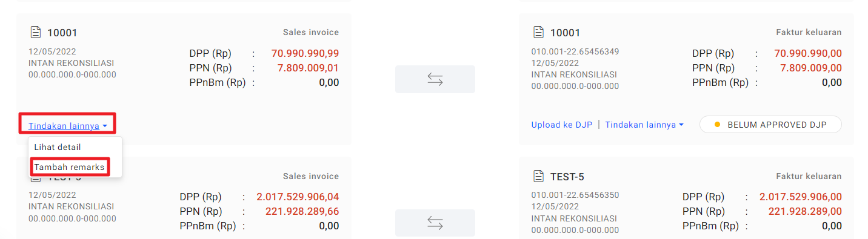Click faktur number 010.001-22.65456350
Viewport: 868px width, 239px height.
pos(575,195)
